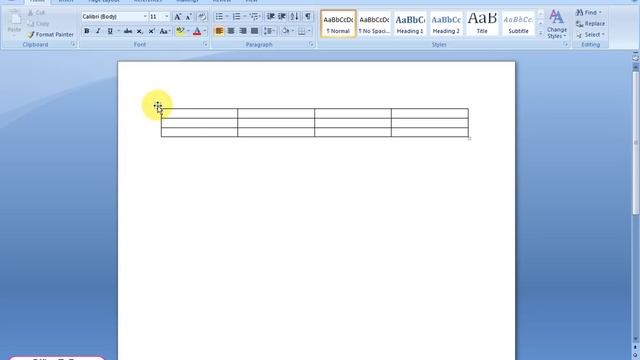Apply strikethrough to text

tap(128, 31)
